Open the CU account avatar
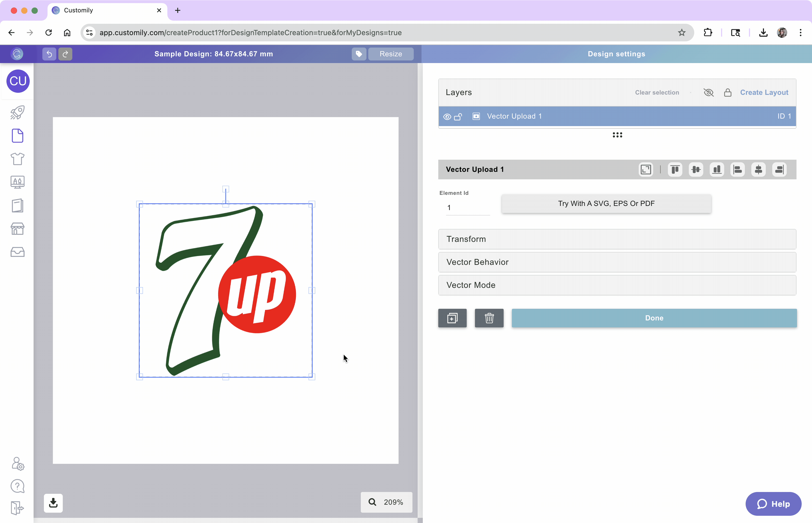The image size is (812, 523). [x=18, y=81]
